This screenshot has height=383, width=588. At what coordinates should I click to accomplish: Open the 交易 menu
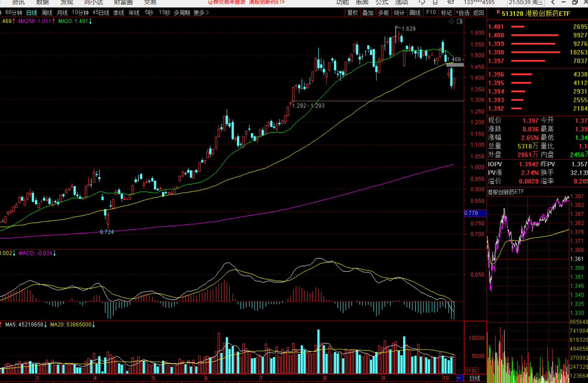pyautogui.click(x=150, y=3)
